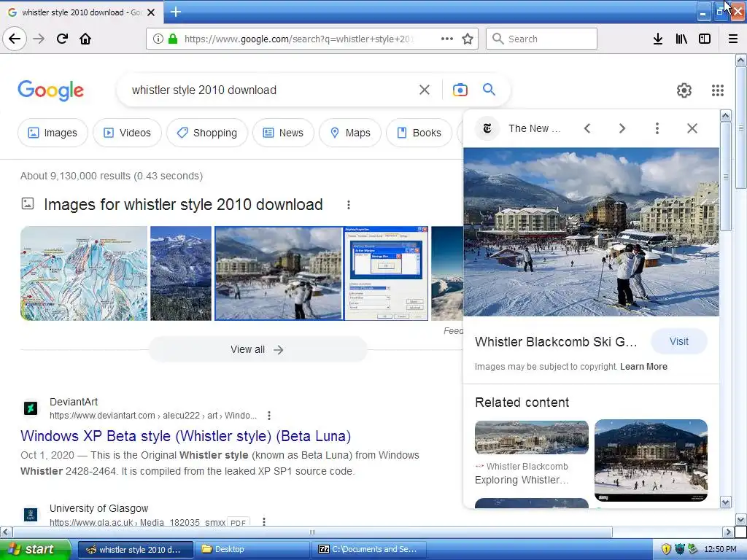747x560 pixels.
Task: Open Windows XP Beta style (Whistler style) result
Action: (186, 436)
